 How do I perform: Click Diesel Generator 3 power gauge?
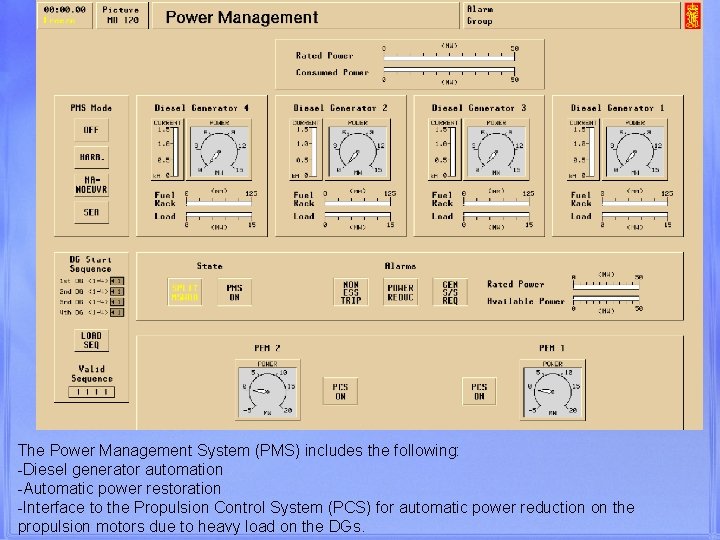496,149
